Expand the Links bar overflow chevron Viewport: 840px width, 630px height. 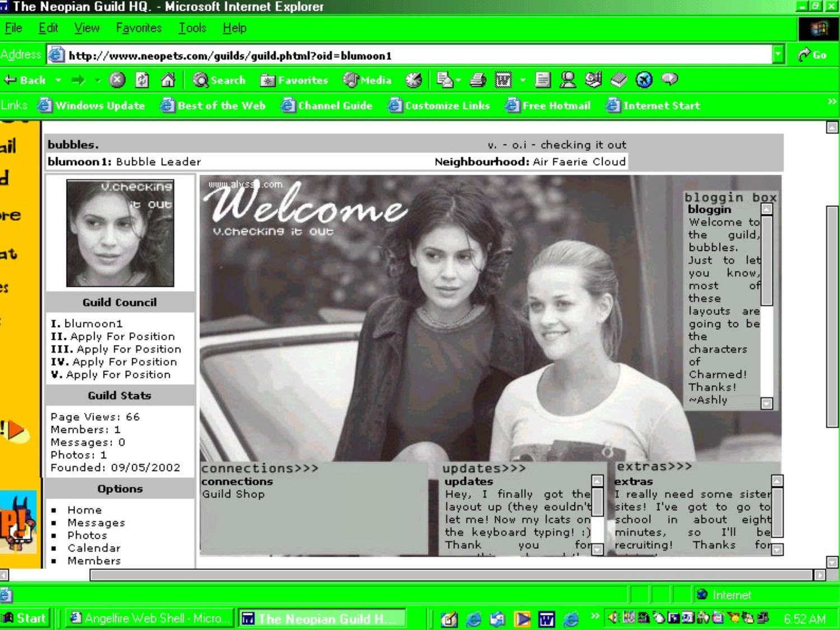point(832,101)
